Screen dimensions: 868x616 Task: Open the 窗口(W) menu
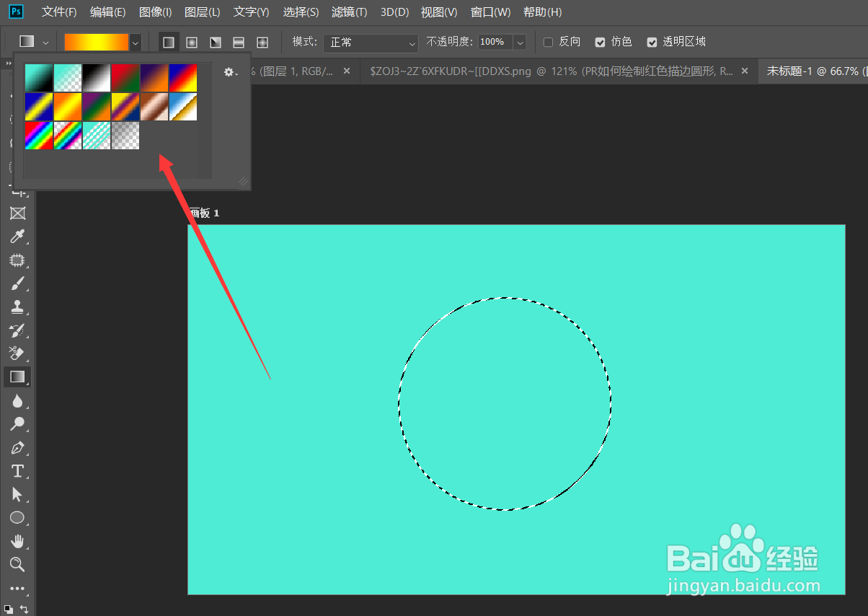[490, 12]
